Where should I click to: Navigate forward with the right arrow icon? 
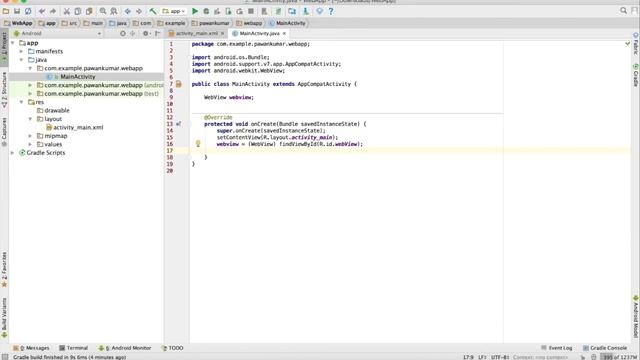(139, 11)
